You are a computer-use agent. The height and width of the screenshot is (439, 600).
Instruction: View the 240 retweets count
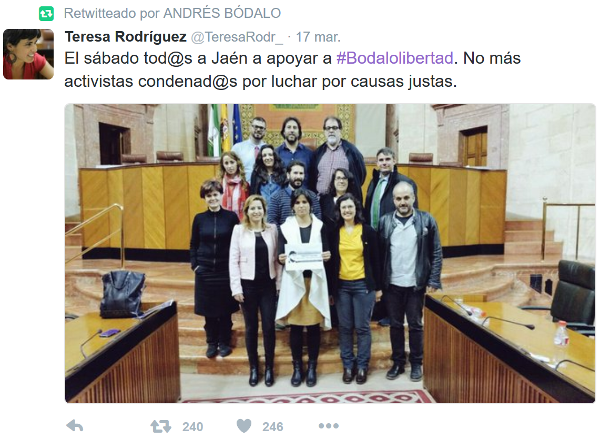(x=192, y=426)
